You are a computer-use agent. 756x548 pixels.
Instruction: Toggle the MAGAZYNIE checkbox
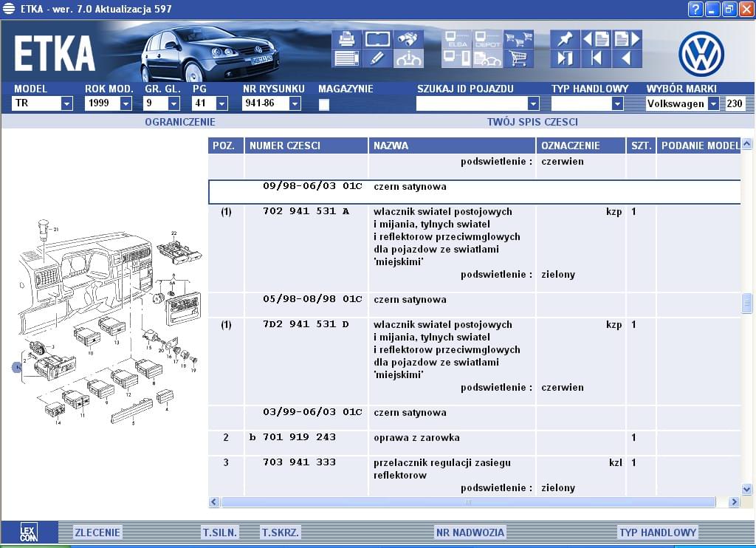pos(324,103)
